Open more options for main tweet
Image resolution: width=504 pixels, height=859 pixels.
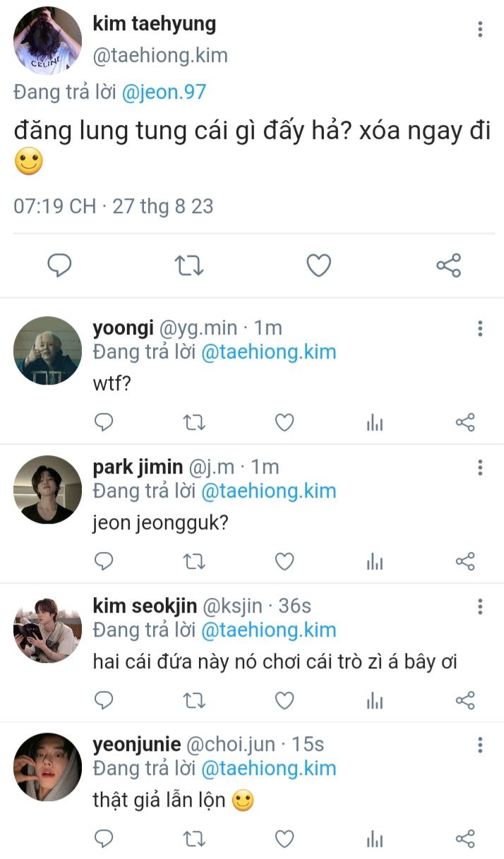pos(480,29)
